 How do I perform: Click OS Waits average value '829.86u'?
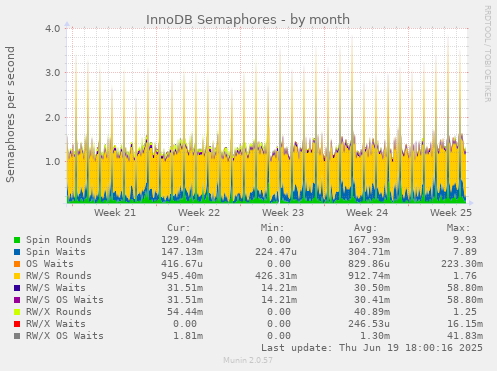click(369, 264)
